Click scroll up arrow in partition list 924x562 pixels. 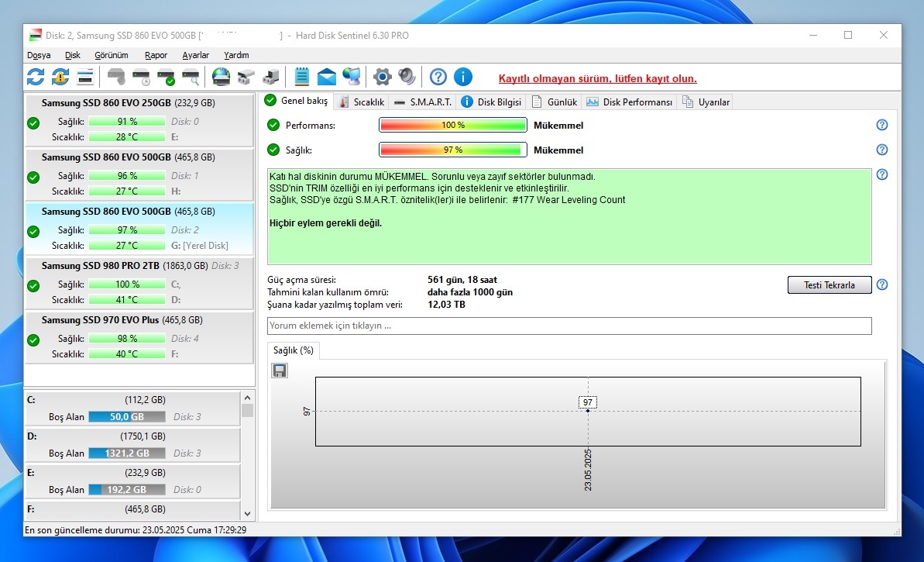pyautogui.click(x=248, y=398)
